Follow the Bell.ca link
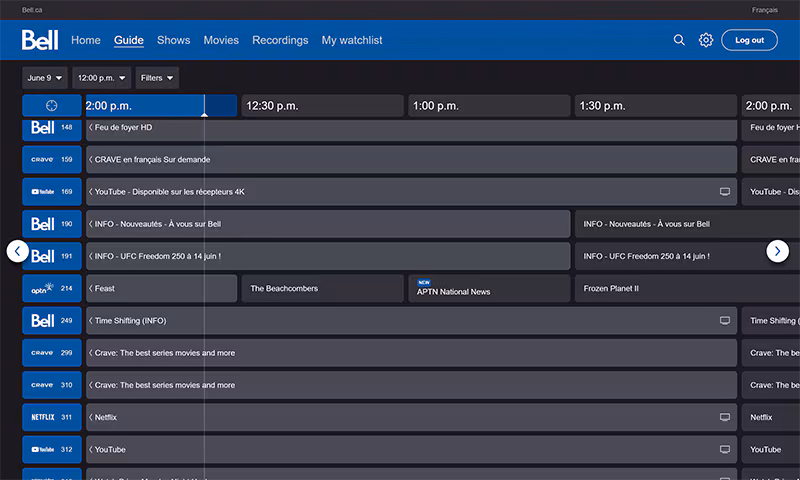This screenshot has width=800, height=480. (32, 10)
